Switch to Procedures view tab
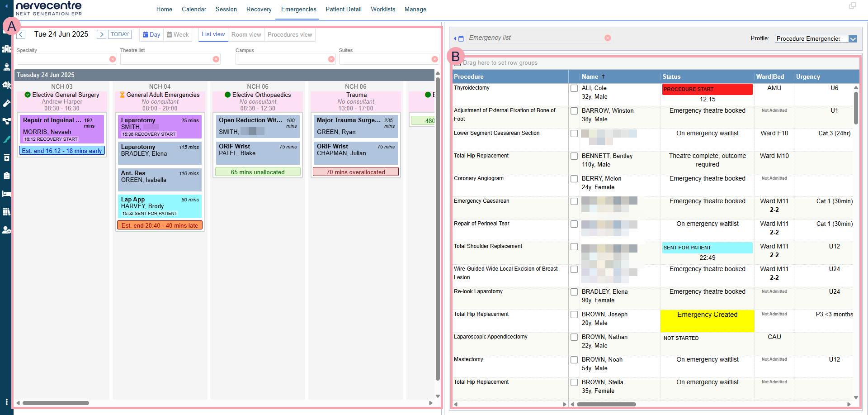Viewport: 868px width, 415px height. click(x=290, y=35)
